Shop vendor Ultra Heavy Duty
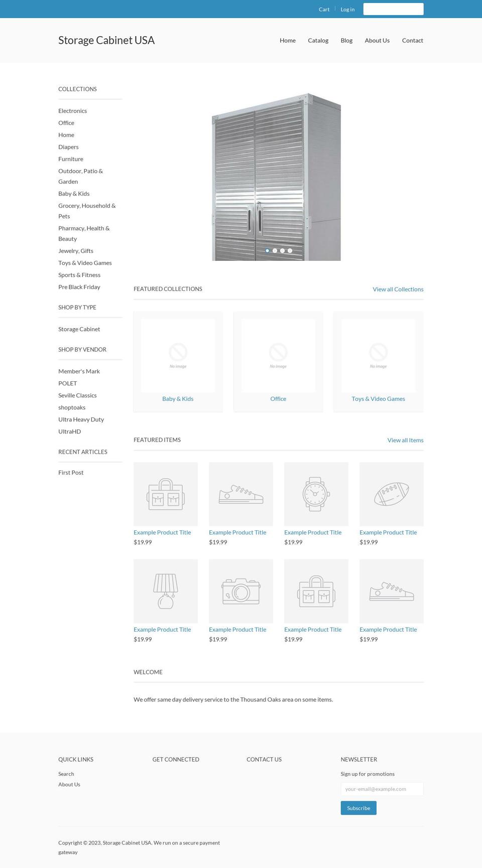The height and width of the screenshot is (868, 482). tap(81, 419)
